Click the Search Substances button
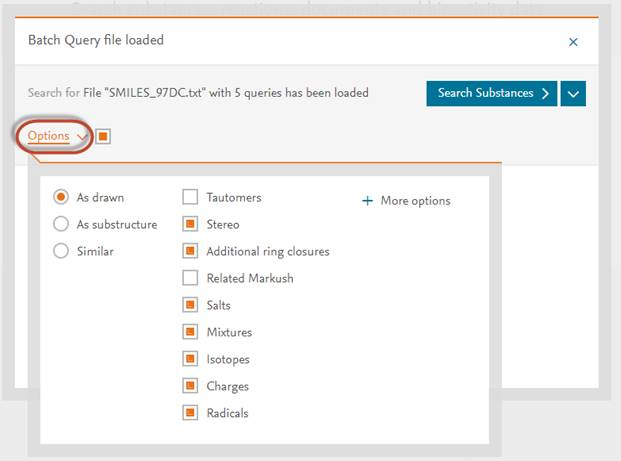The image size is (621, 461). (x=491, y=93)
